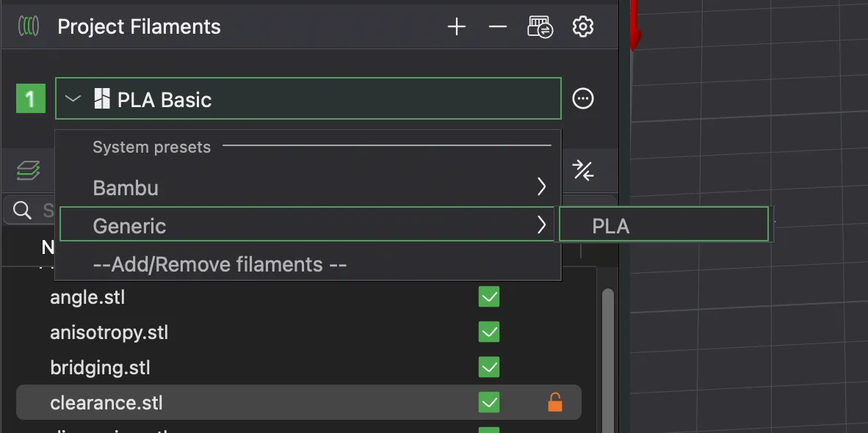Open filament settings via the gear icon
Image resolution: width=868 pixels, height=433 pixels.
click(582, 26)
